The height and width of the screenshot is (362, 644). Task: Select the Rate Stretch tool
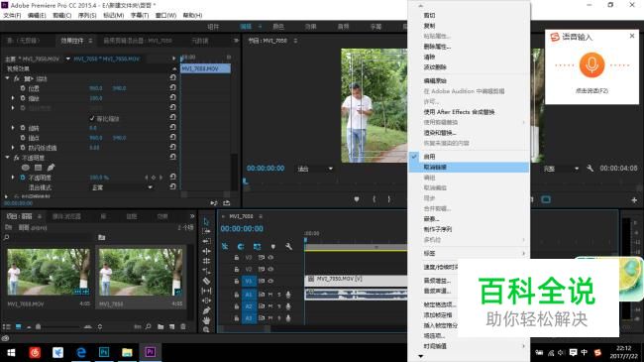[x=206, y=271]
